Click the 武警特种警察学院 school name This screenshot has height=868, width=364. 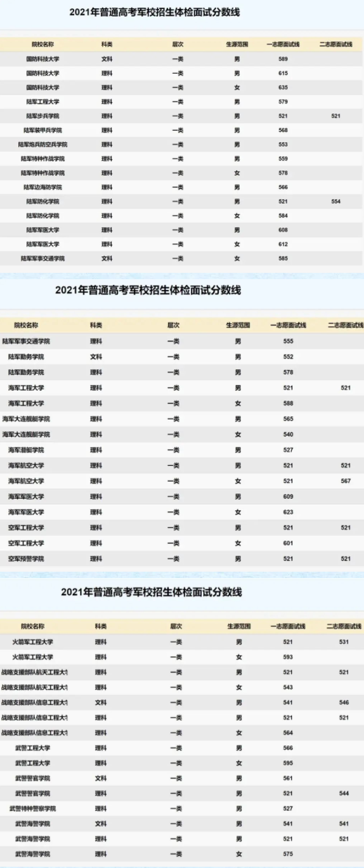pyautogui.click(x=32, y=808)
